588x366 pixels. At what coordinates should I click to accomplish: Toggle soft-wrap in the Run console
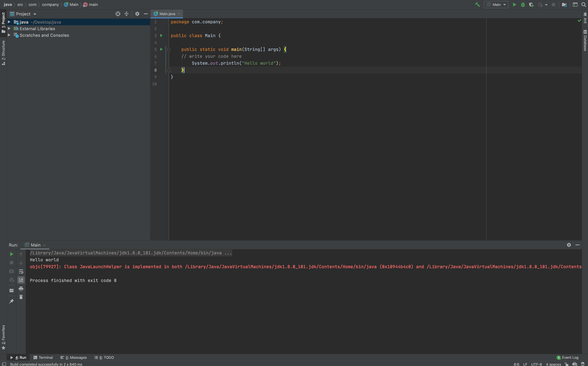click(x=21, y=271)
